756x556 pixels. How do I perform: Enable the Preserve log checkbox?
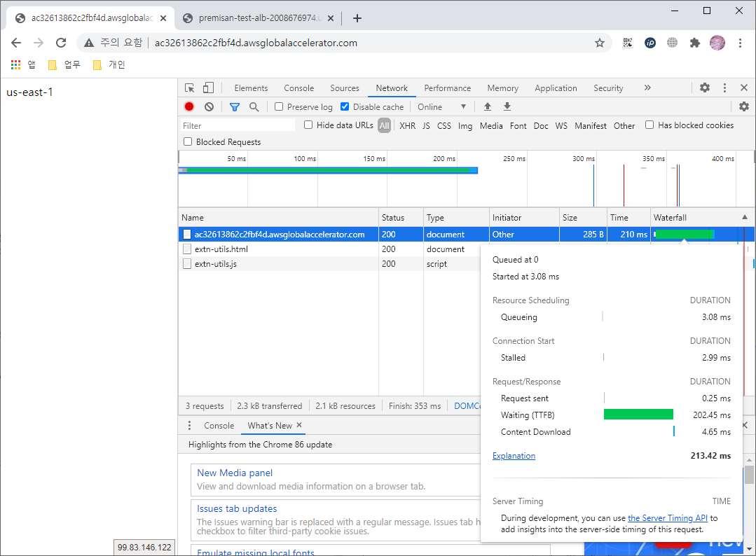tap(279, 106)
